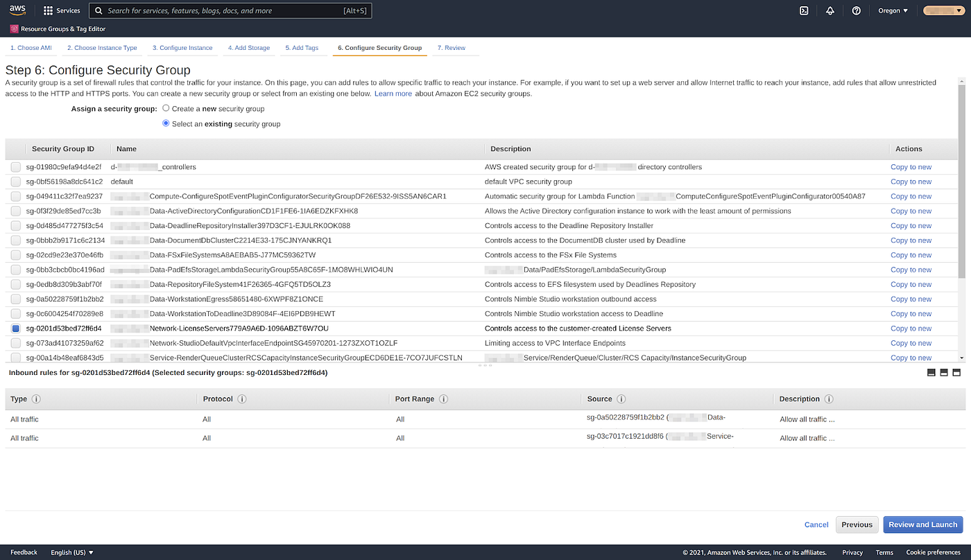
Task: Check the default security group
Action: point(16,182)
